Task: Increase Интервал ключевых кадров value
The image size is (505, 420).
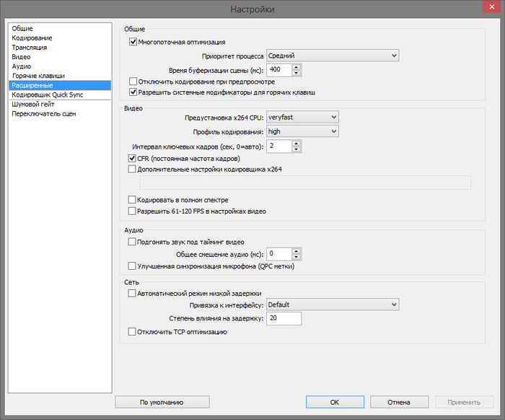Action: (x=297, y=144)
